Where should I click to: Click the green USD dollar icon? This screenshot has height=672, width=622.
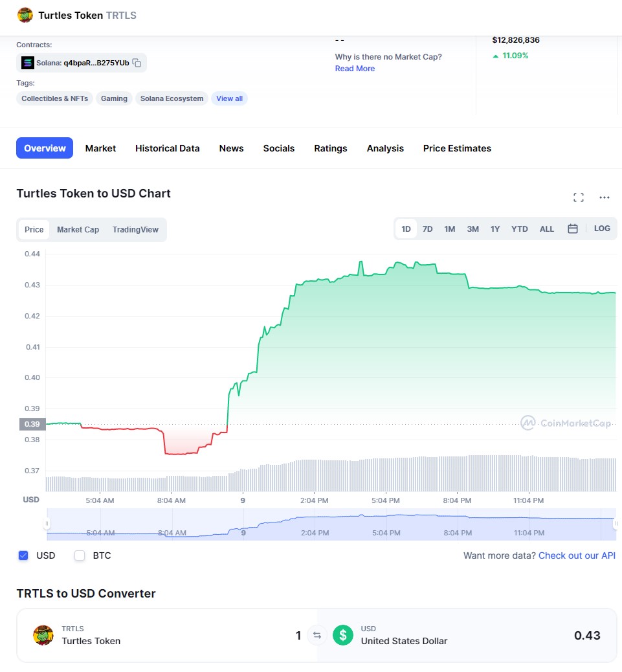point(342,634)
